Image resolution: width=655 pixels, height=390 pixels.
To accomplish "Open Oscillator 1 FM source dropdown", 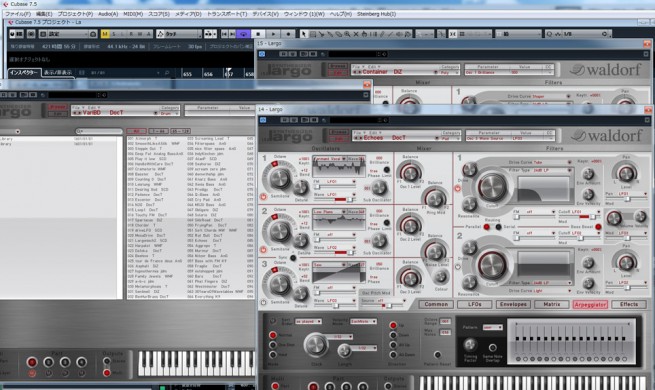I will [x=340, y=182].
